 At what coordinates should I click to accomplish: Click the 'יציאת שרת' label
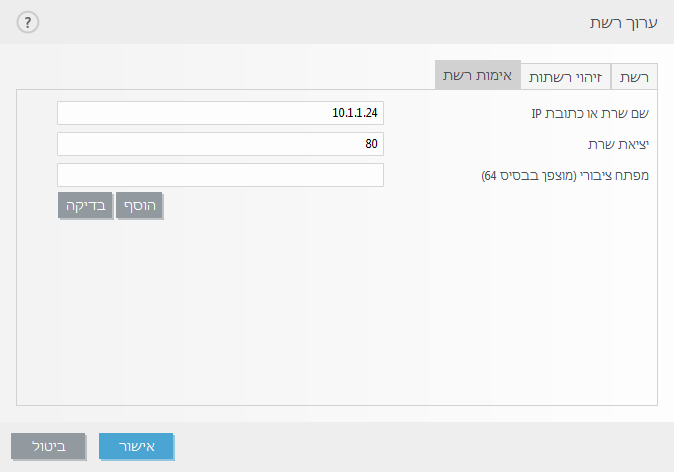click(x=618, y=144)
